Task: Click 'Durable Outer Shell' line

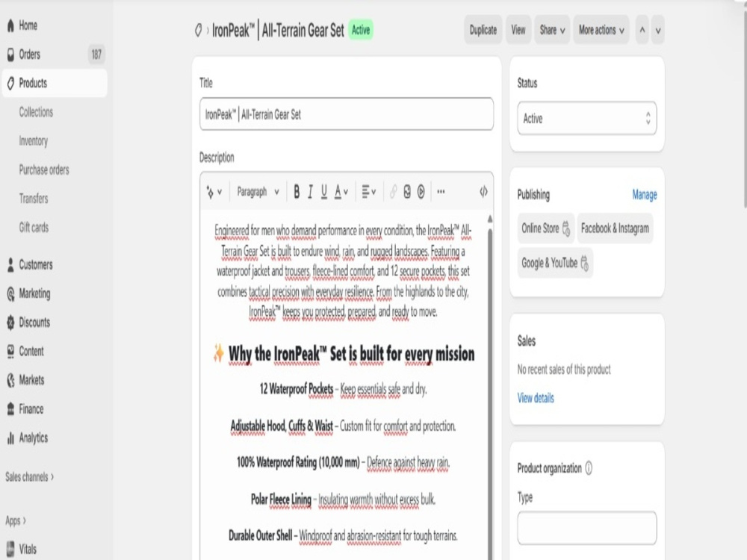Action: pyautogui.click(x=343, y=536)
